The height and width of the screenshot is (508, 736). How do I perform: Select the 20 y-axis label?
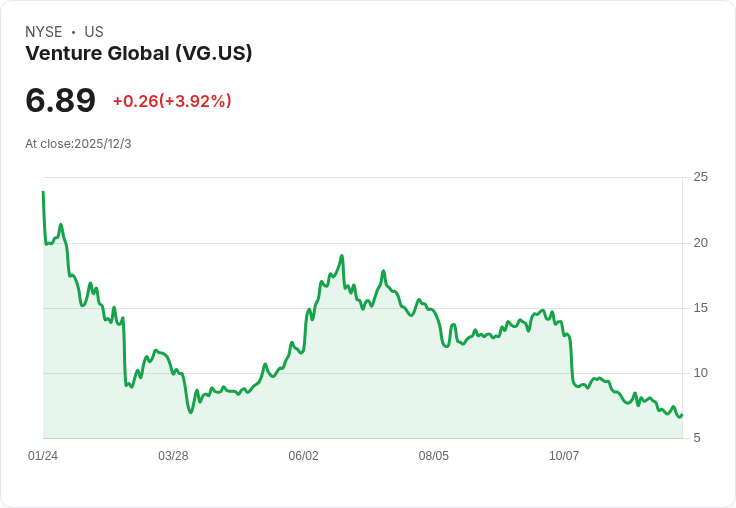pos(700,242)
